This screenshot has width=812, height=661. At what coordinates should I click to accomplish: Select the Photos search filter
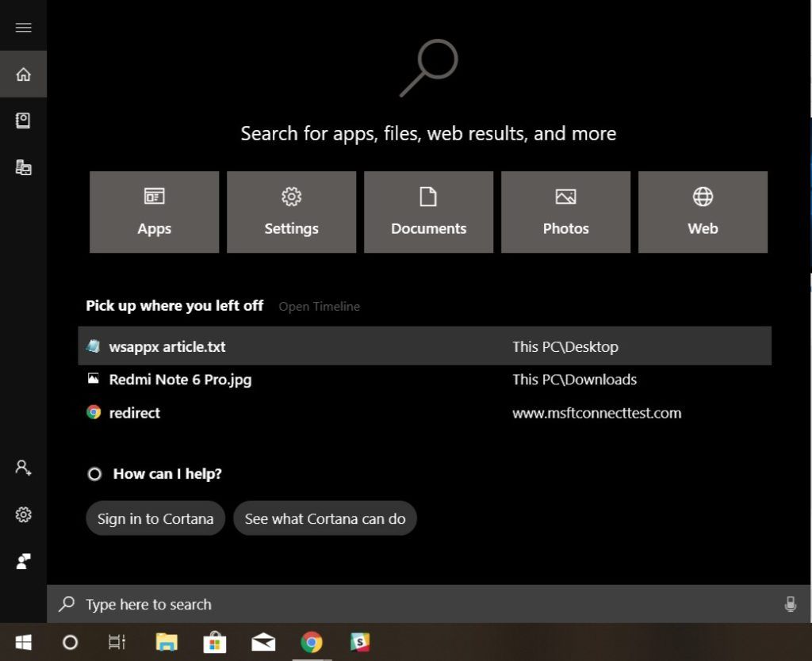pos(565,212)
